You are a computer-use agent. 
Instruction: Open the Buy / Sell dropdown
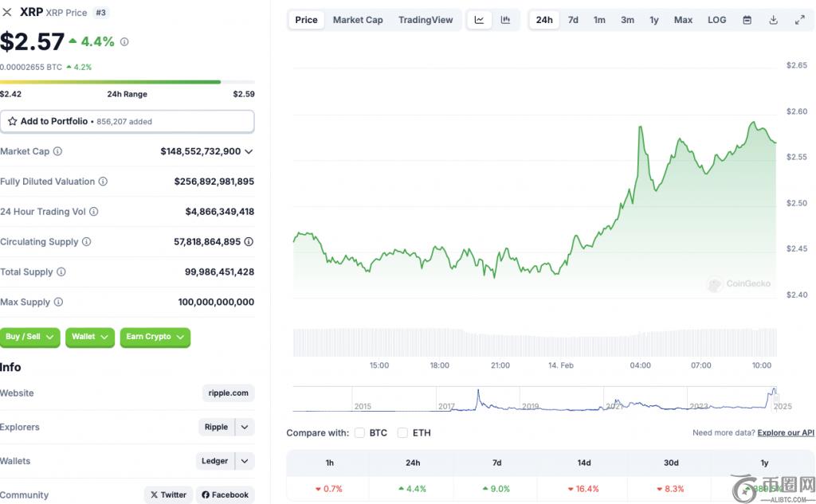[x=30, y=337]
